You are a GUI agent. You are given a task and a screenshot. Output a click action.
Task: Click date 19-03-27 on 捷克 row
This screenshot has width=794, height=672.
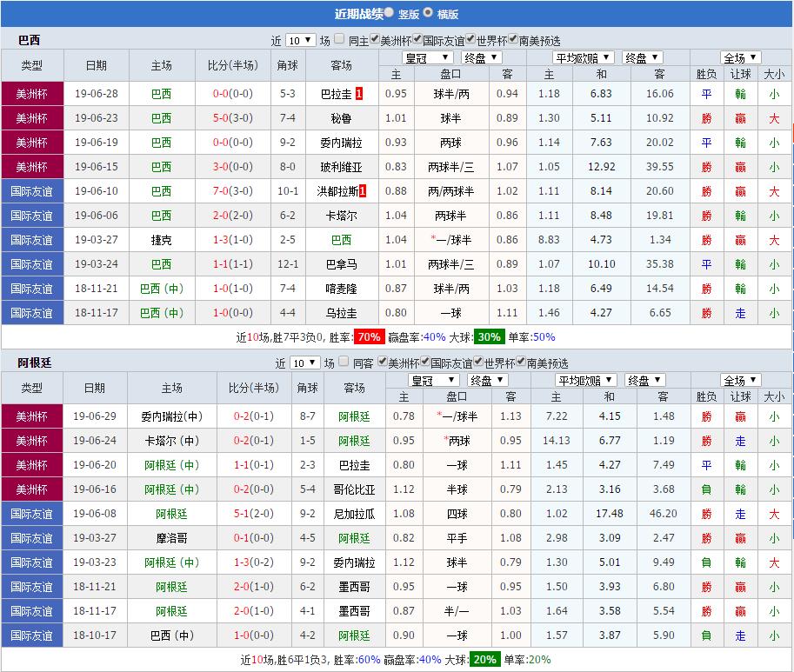point(97,239)
